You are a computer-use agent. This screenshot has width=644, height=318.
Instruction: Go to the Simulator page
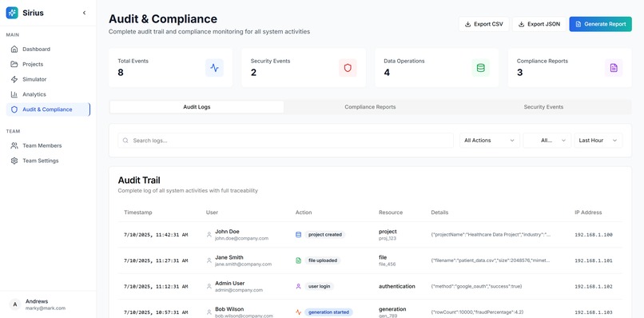tap(48, 79)
